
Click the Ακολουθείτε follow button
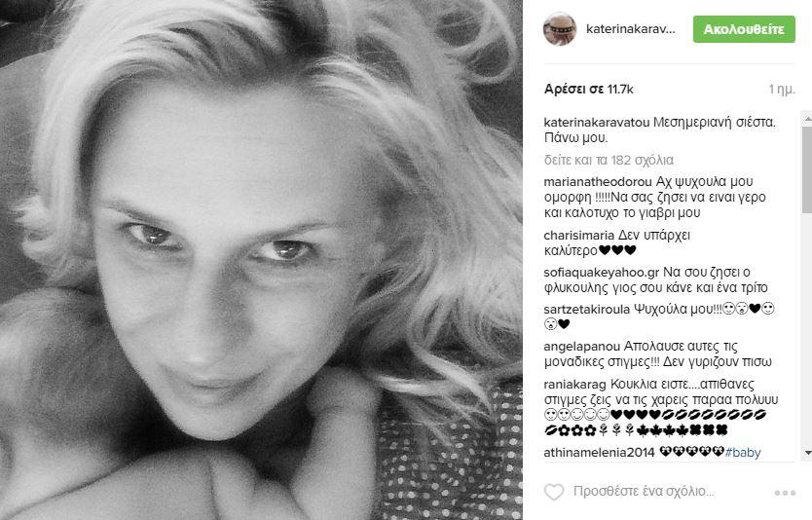point(744,29)
